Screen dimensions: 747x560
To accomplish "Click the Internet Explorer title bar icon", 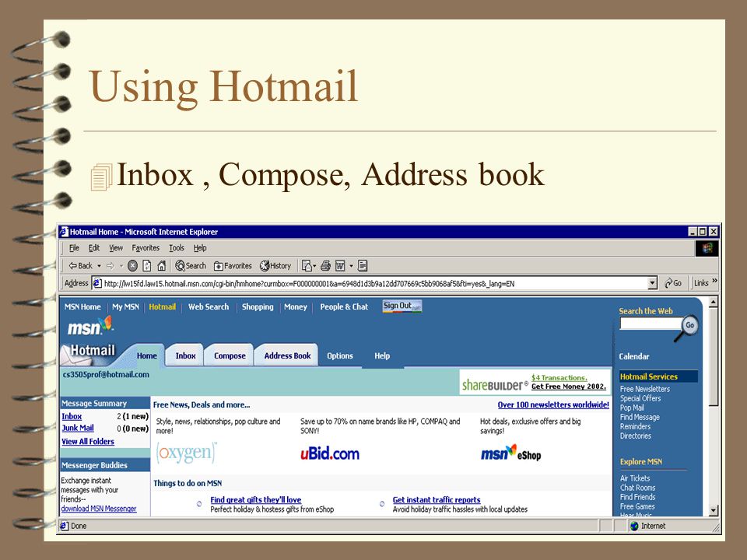I will pyautogui.click(x=64, y=232).
